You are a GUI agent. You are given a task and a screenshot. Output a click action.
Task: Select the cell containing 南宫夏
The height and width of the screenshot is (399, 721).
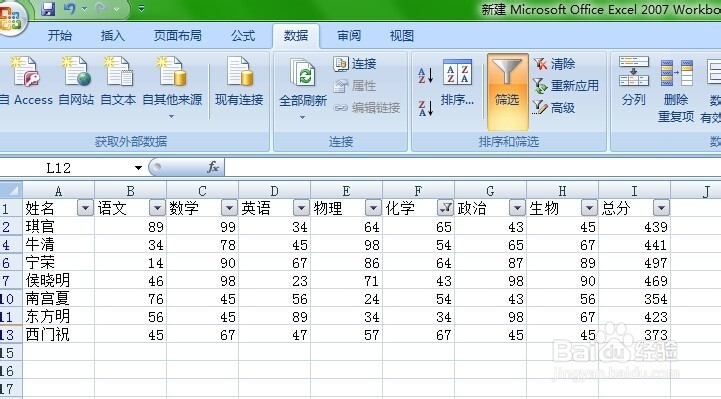click(58, 299)
